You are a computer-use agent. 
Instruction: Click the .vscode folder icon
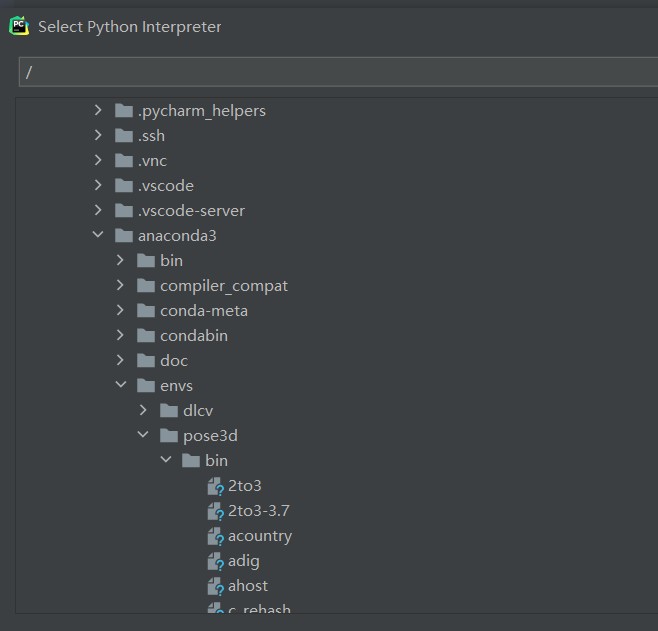[x=124, y=185]
